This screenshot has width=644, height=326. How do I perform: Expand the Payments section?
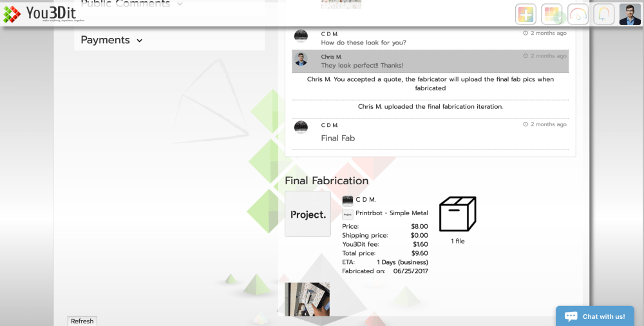[x=111, y=40]
